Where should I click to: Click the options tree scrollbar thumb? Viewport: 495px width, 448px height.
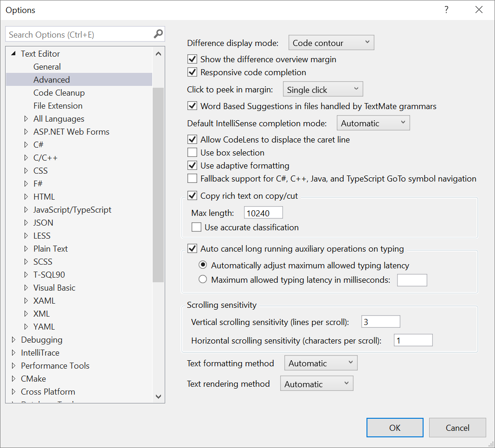pyautogui.click(x=158, y=185)
